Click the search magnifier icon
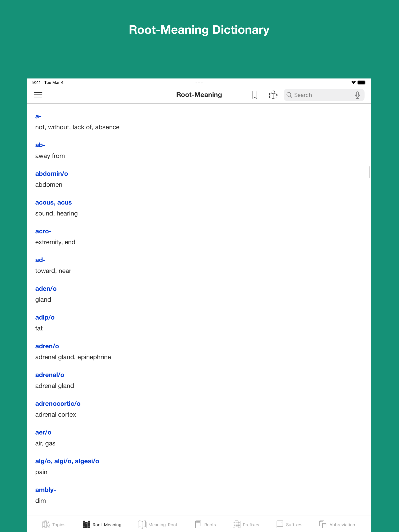The width and height of the screenshot is (399, 532). tap(289, 95)
